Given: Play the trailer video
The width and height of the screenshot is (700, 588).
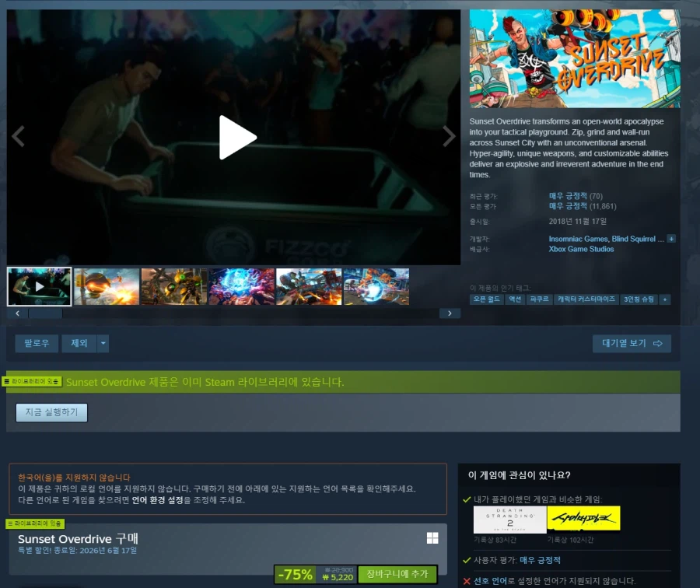Looking at the screenshot, I should tap(237, 138).
